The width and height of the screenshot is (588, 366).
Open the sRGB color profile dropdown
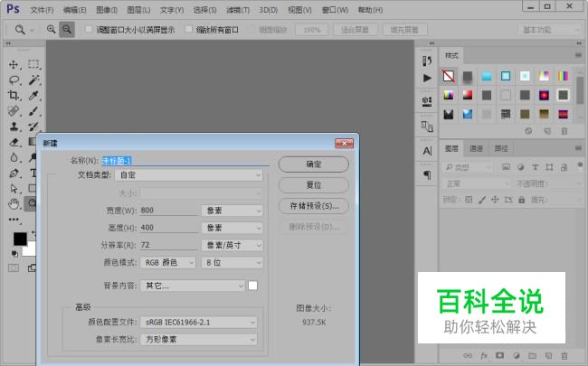tap(199, 322)
